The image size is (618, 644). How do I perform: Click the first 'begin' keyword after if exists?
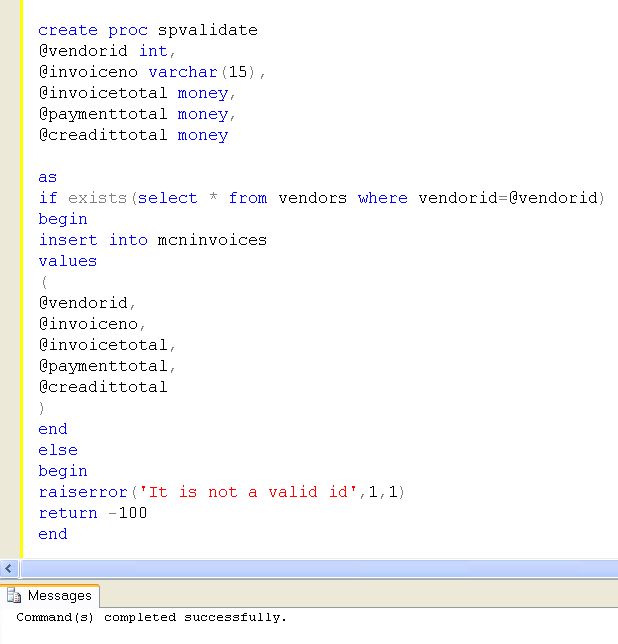tap(63, 219)
